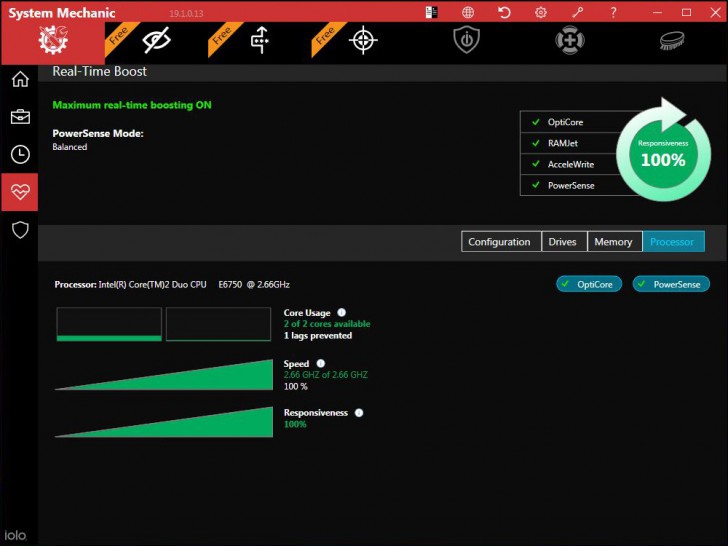The image size is (728, 546).
Task: Switch to the Drives tab
Action: coord(564,241)
